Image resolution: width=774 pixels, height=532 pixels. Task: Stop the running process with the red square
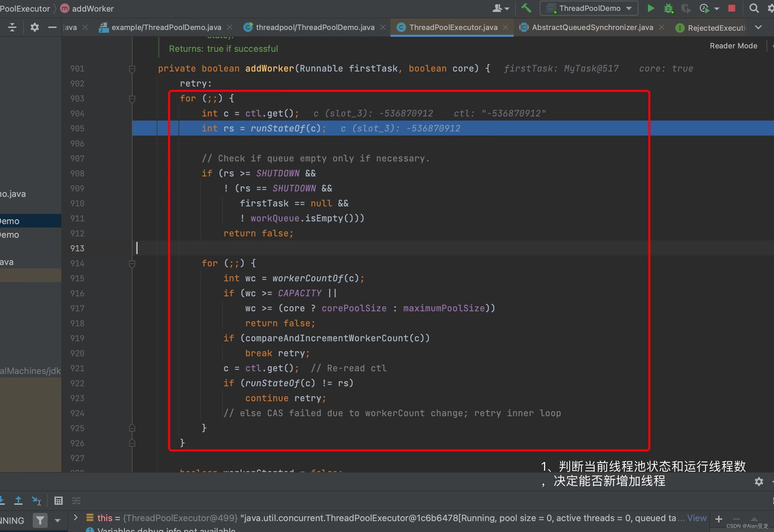731,8
